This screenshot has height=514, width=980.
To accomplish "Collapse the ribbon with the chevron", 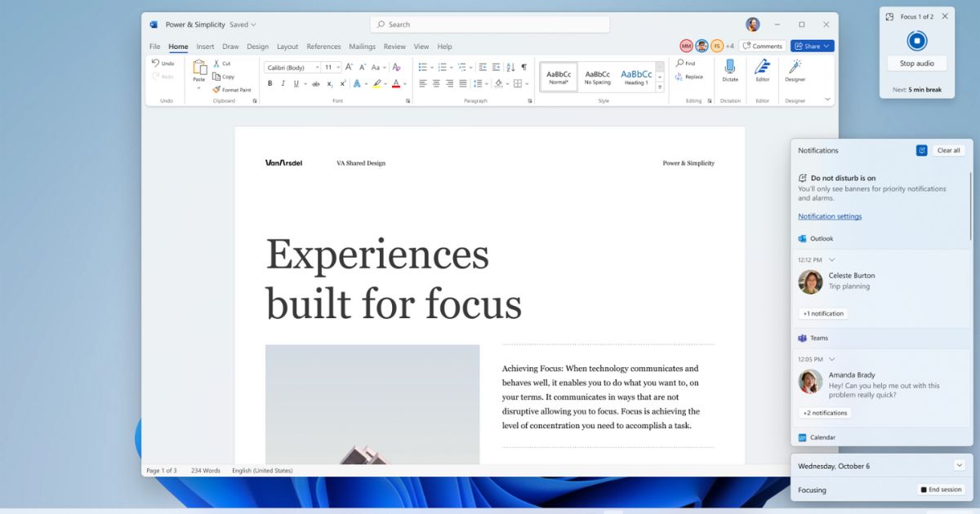I will click(x=827, y=100).
